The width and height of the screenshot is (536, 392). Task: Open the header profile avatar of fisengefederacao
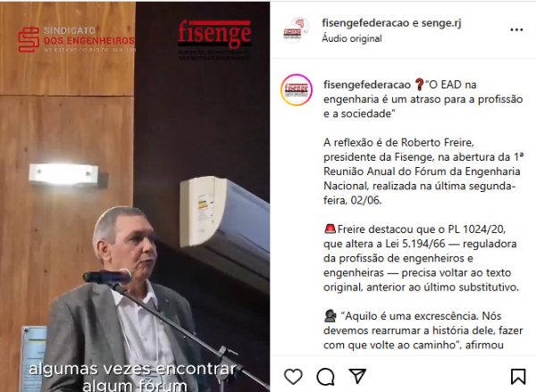[296, 30]
